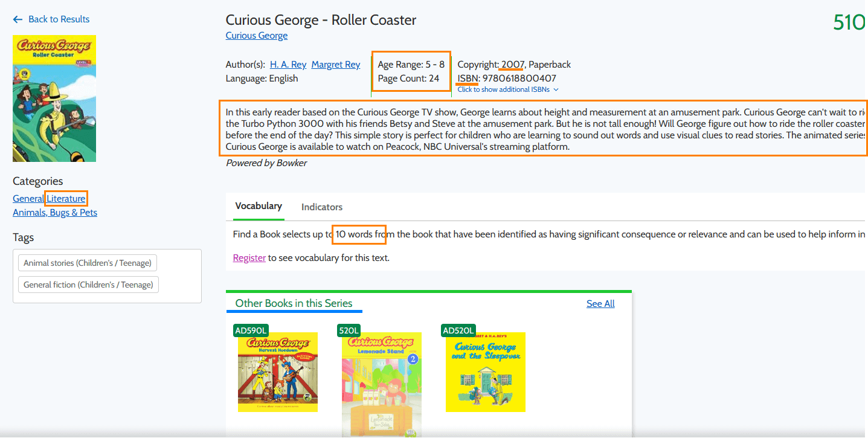The image size is (868, 438).
Task: Open the Roller Coaster book cover image
Action: tap(54, 98)
